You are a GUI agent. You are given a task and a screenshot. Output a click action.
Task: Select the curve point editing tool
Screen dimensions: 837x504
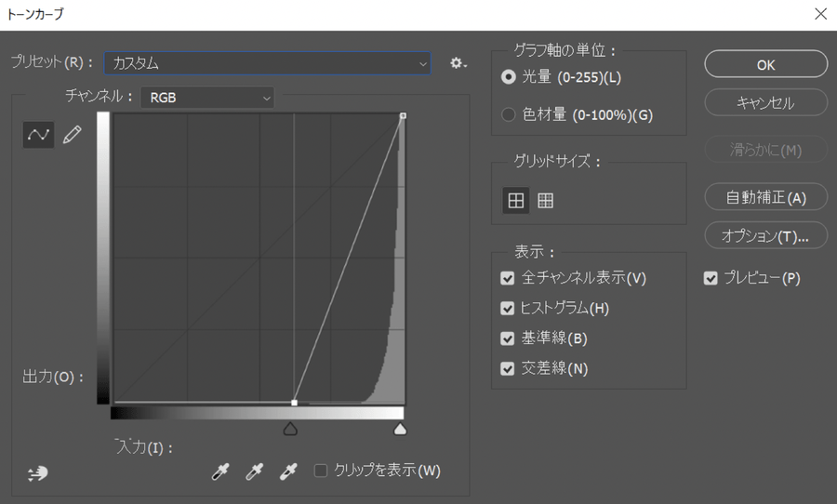pyautogui.click(x=38, y=135)
